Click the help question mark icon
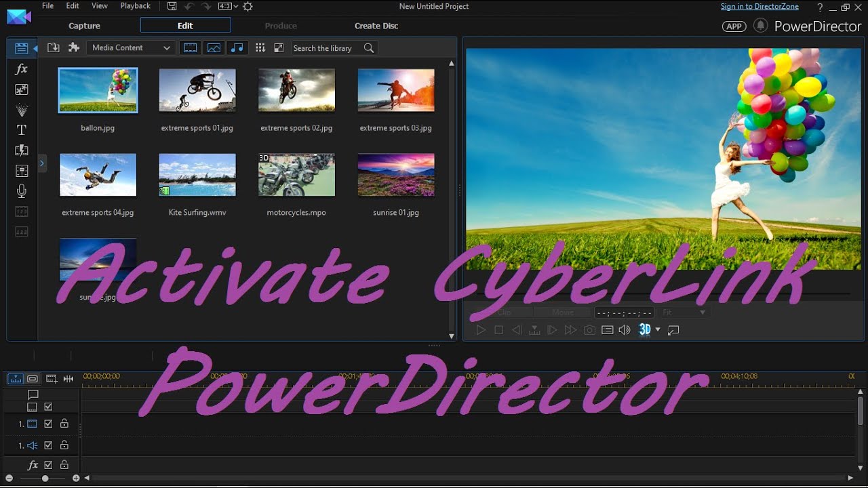The width and height of the screenshot is (868, 488). (820, 7)
